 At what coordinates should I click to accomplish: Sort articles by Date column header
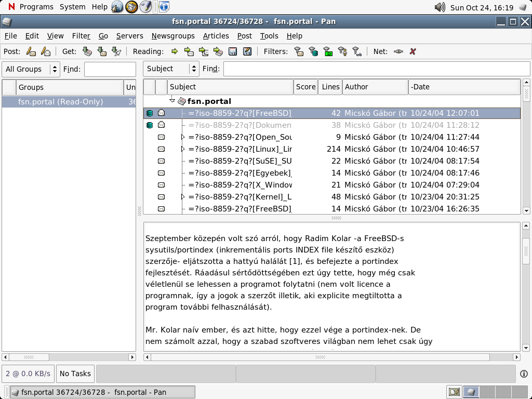464,87
